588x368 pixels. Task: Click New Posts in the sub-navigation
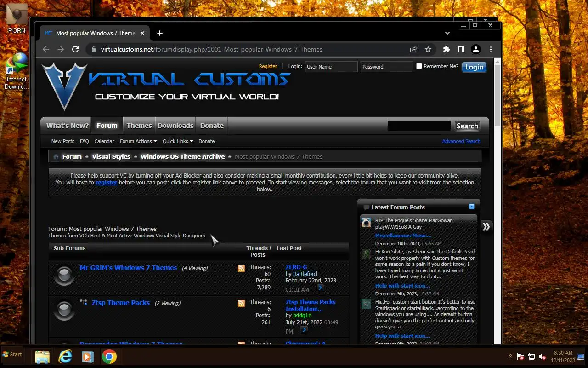pyautogui.click(x=63, y=141)
